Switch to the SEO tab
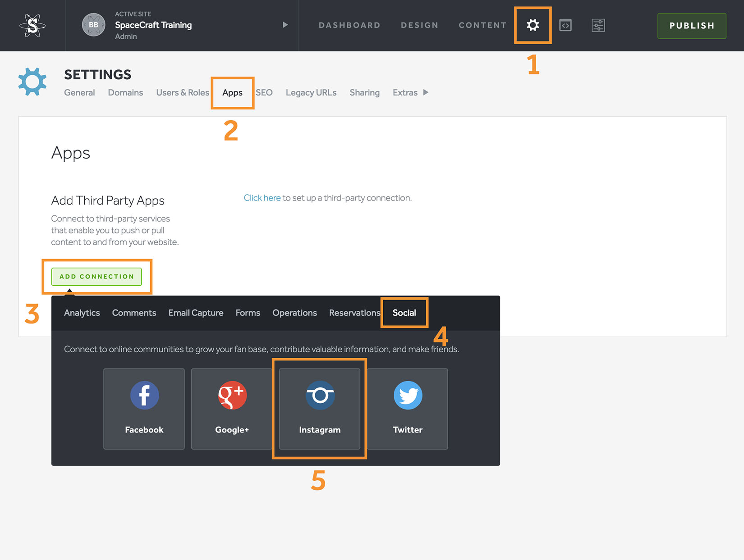This screenshot has width=744, height=560. click(264, 92)
